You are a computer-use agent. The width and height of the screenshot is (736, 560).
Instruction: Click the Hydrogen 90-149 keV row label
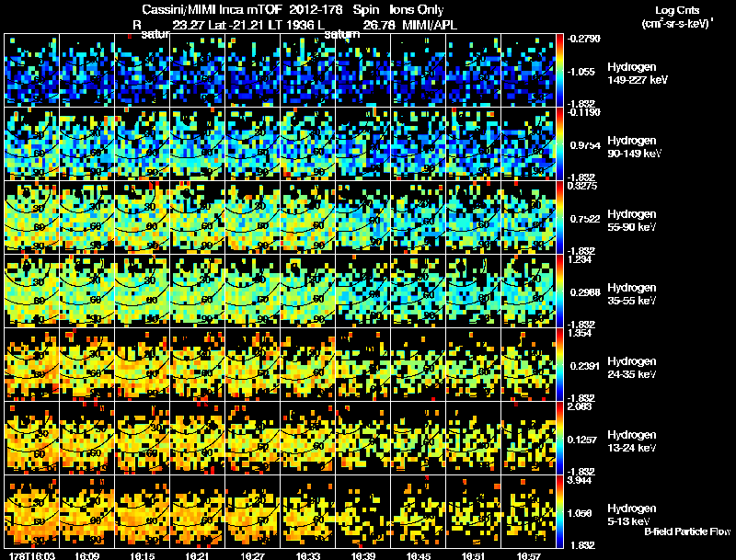(634, 147)
